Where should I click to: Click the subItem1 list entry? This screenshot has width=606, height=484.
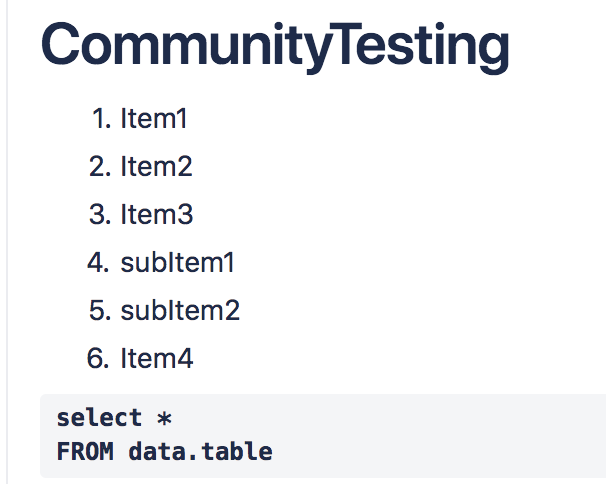click(x=178, y=263)
